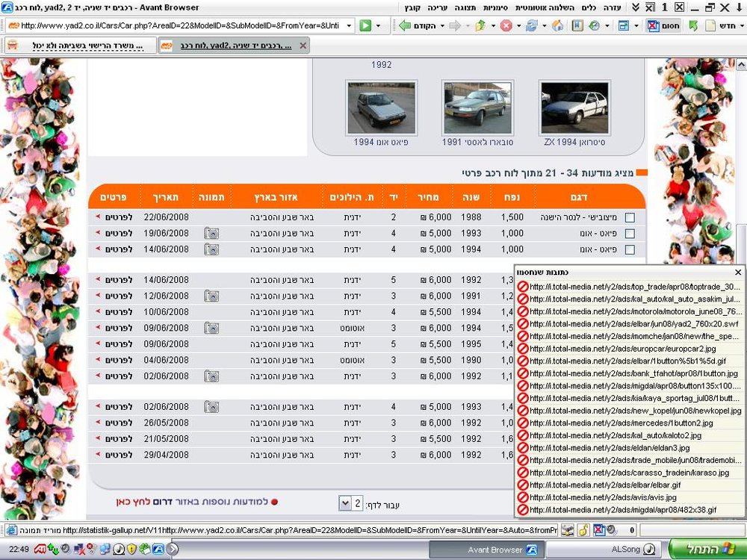Toggle the popup blocker חסום button

tap(663, 25)
